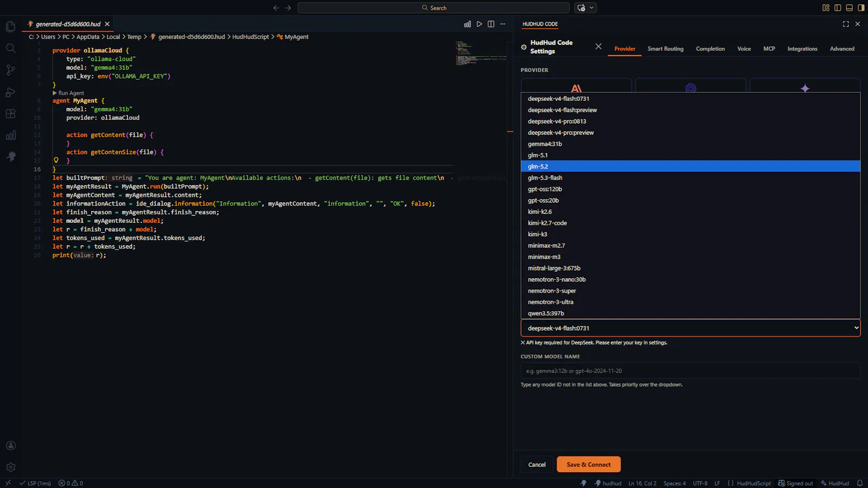Open the Search view in the activity bar

(10, 48)
